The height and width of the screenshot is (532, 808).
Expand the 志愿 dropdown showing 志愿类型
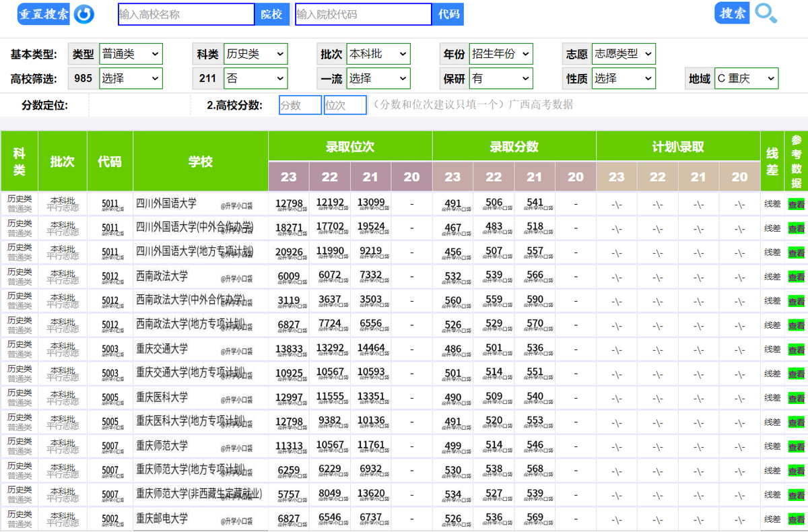[623, 54]
